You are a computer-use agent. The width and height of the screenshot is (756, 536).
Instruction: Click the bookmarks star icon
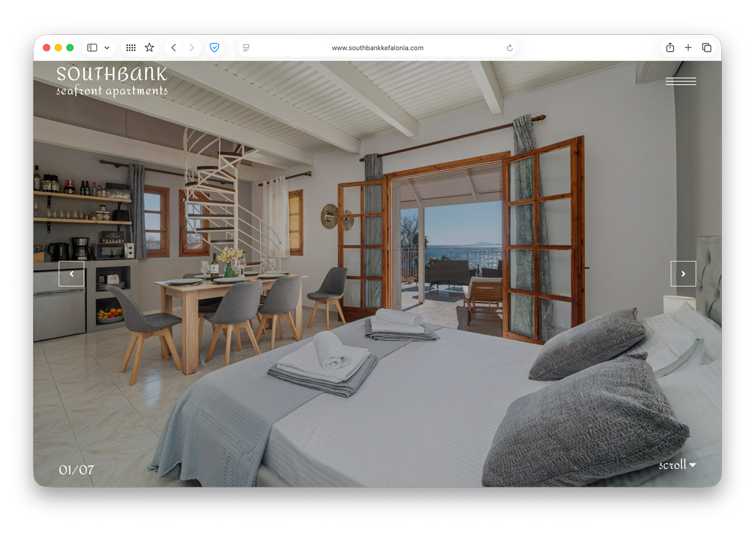[149, 48]
